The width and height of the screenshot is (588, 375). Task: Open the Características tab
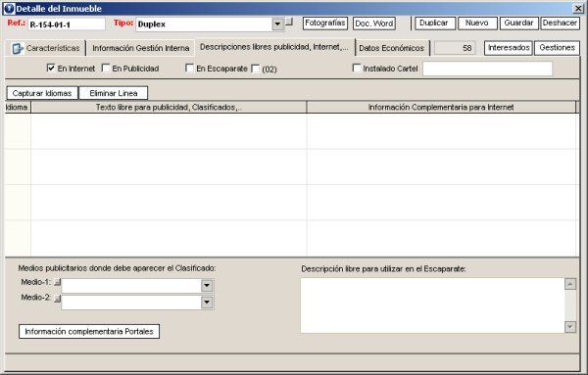tap(46, 48)
